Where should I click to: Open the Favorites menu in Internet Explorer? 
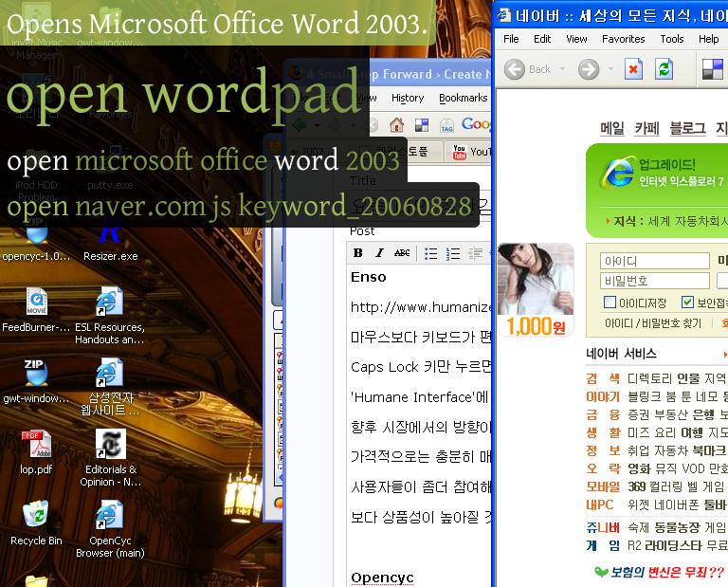coord(623,39)
